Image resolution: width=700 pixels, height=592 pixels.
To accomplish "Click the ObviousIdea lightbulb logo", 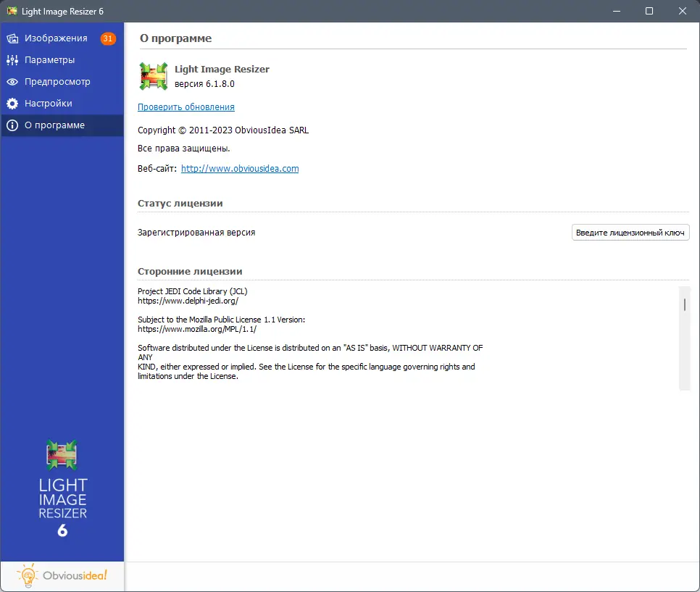I will point(62,575).
